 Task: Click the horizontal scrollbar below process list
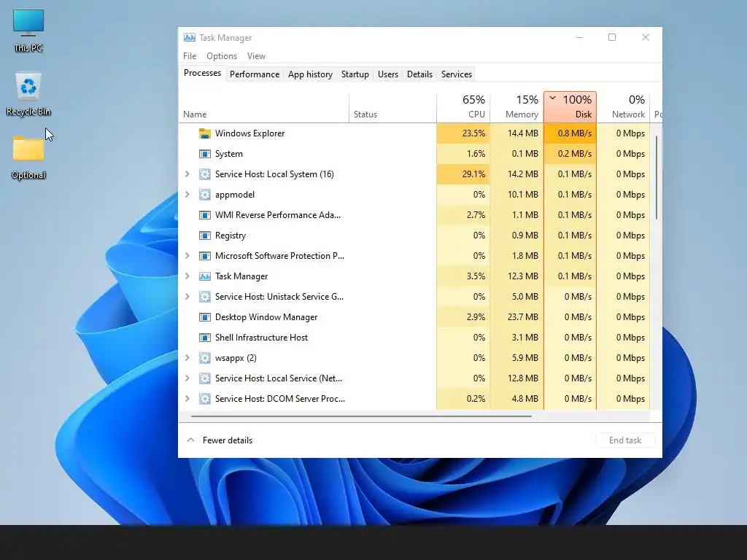(x=361, y=416)
